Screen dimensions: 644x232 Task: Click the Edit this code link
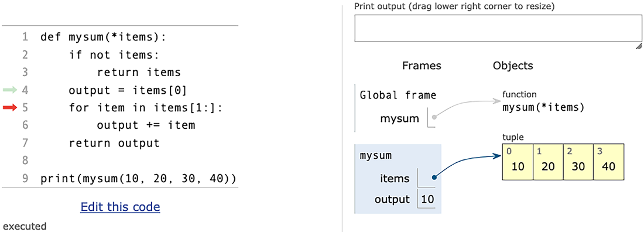point(121,206)
